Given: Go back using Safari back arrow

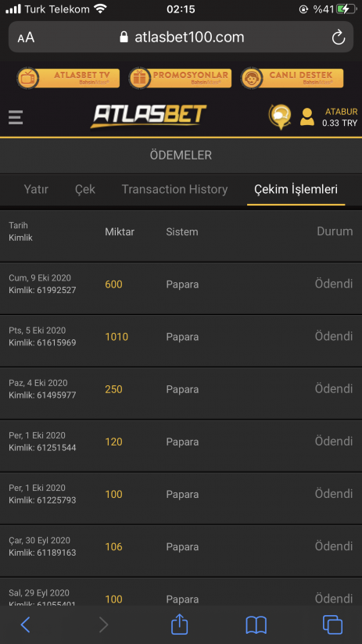Looking at the screenshot, I should (x=26, y=624).
